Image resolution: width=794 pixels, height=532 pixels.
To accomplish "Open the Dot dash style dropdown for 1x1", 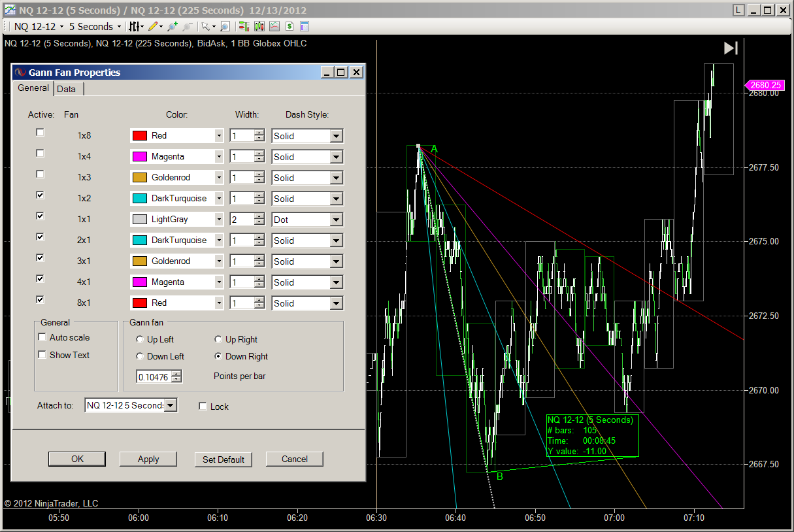I will 336,220.
